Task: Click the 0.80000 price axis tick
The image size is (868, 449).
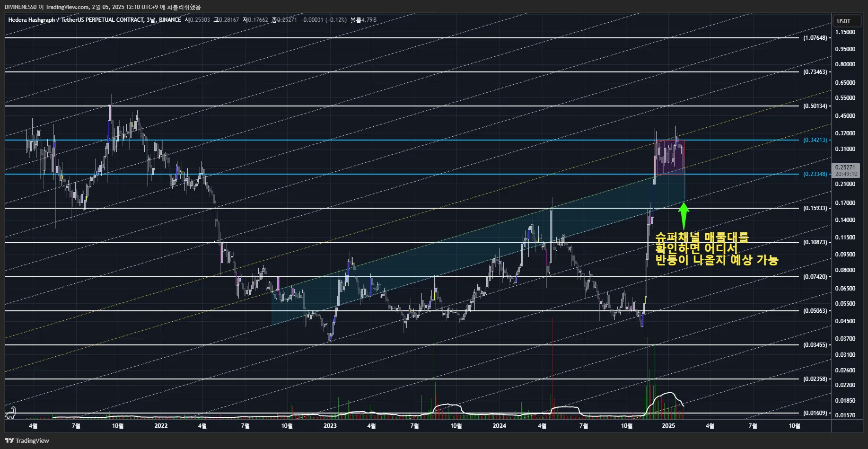Action: click(x=845, y=64)
